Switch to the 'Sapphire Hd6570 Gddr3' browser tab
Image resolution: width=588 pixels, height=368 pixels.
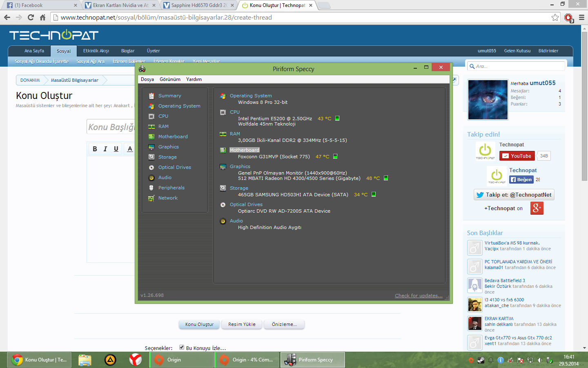click(199, 5)
